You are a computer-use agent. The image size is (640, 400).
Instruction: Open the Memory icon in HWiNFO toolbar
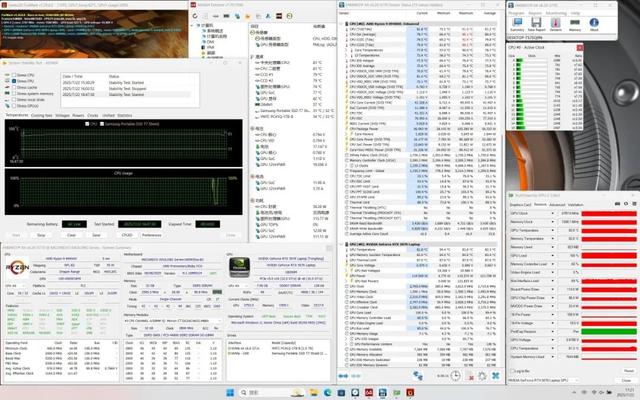pyautogui.click(x=575, y=23)
